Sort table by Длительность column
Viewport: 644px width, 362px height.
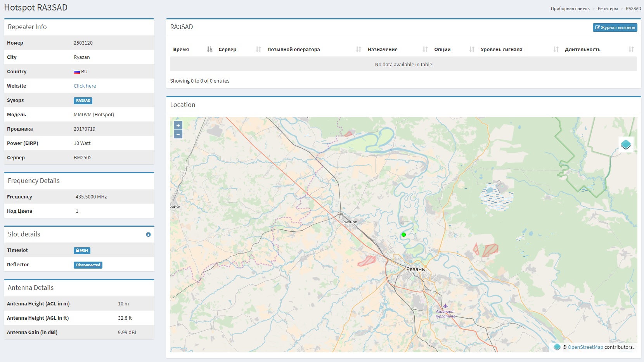tap(599, 49)
